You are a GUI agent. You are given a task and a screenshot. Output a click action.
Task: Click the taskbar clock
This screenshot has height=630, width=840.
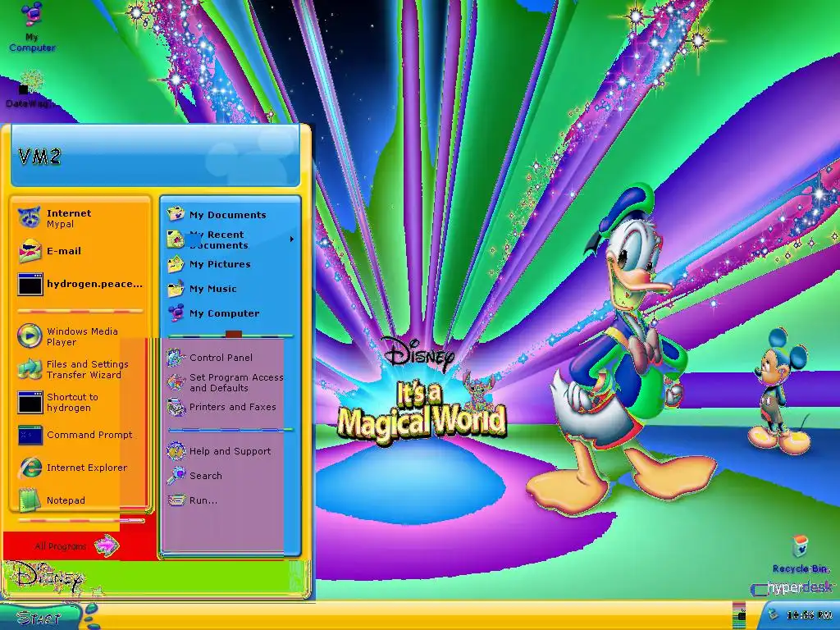pyautogui.click(x=810, y=615)
